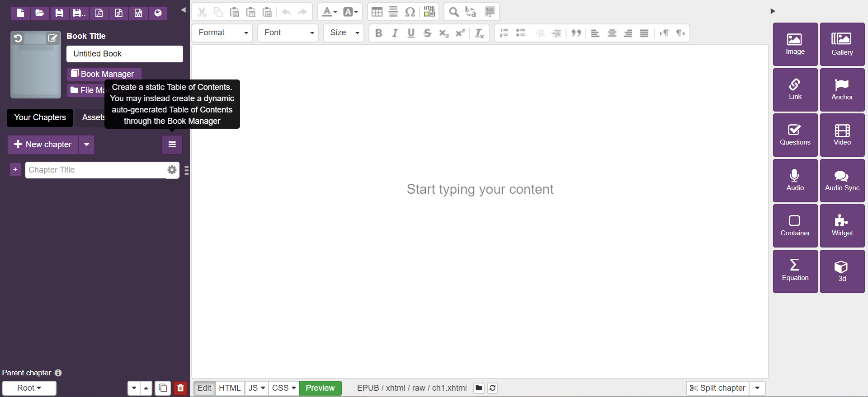
Task: Open the special character (omega) picker
Action: 410,12
